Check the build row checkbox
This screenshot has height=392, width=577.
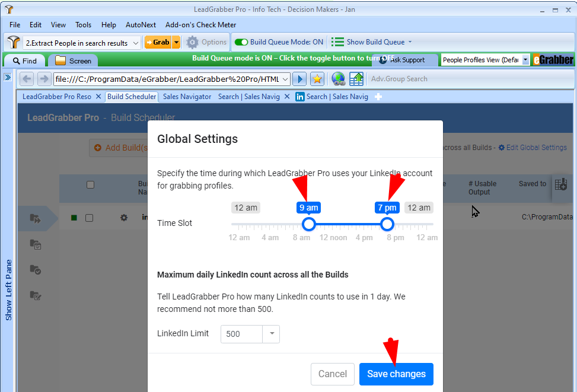pos(89,218)
